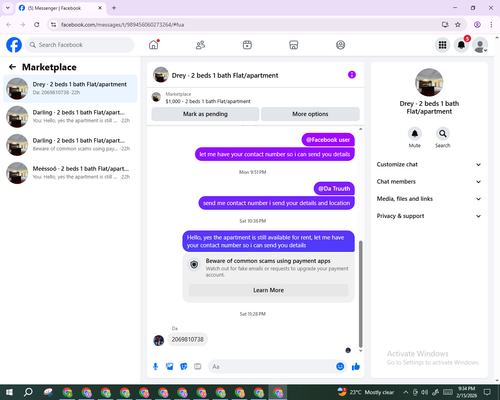Click the chat vertical scrollbar thumb
500x400 pixels.
tap(360, 294)
